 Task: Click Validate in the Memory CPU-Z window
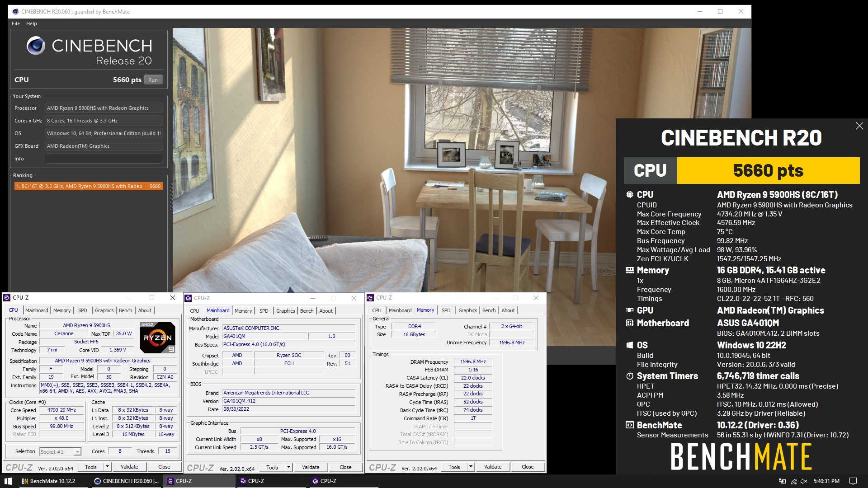pos(493,467)
